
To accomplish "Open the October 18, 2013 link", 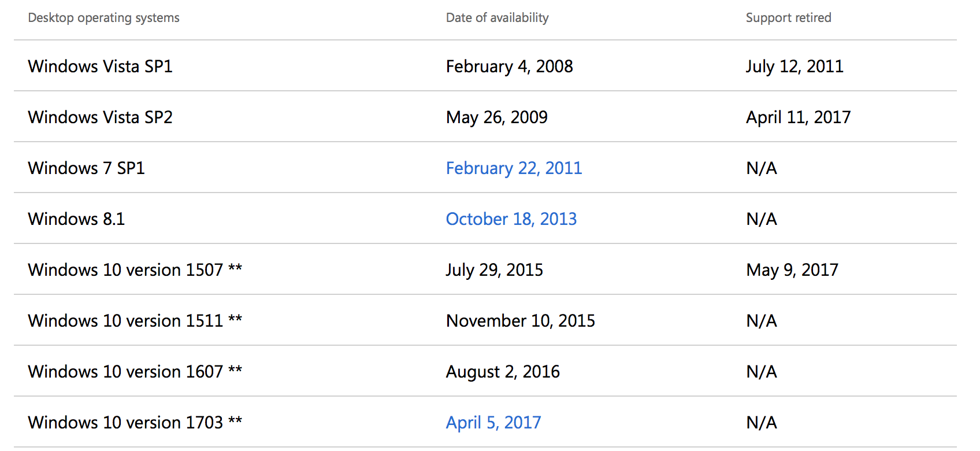I will (x=511, y=219).
